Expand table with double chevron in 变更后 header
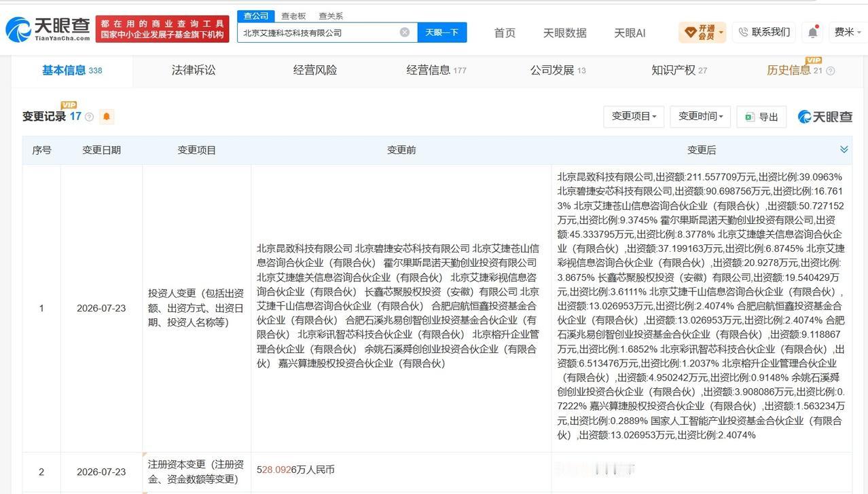868x494 pixels. coord(844,149)
